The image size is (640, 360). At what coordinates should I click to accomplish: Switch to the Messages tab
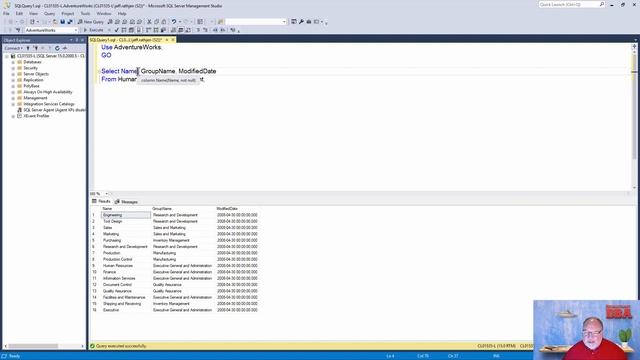(127, 202)
